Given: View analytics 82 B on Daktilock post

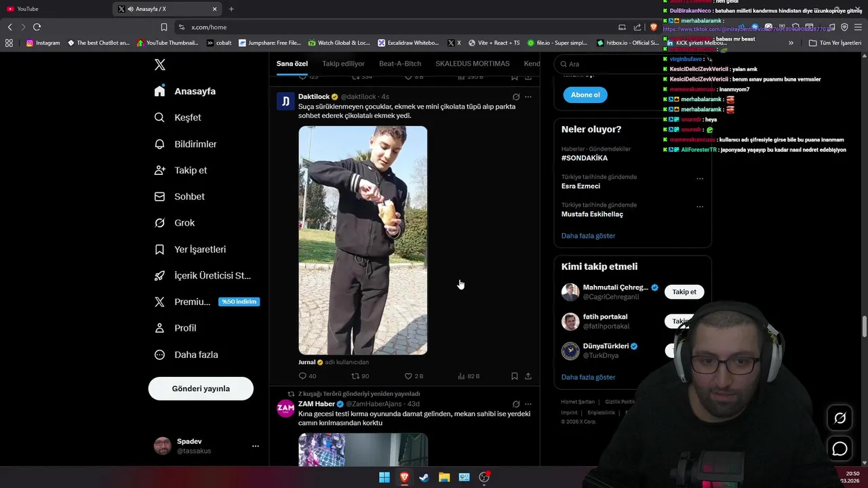Looking at the screenshot, I should tap(469, 376).
